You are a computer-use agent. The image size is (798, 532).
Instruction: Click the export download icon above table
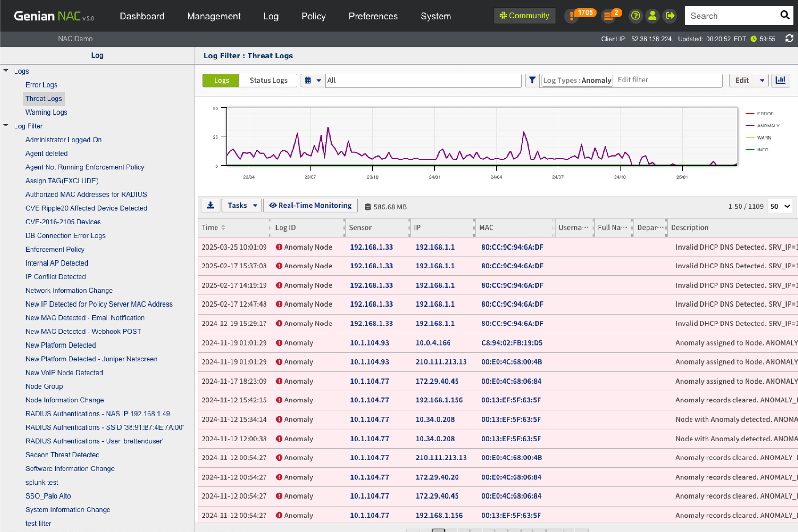coord(210,206)
